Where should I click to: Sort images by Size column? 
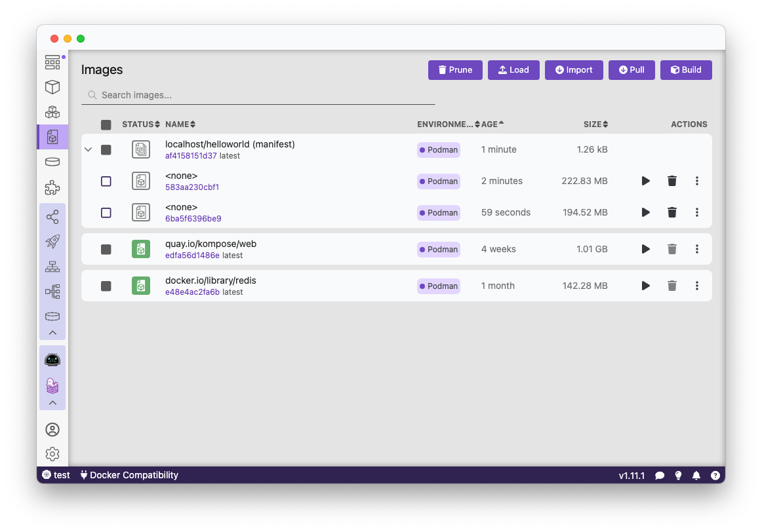(x=595, y=124)
